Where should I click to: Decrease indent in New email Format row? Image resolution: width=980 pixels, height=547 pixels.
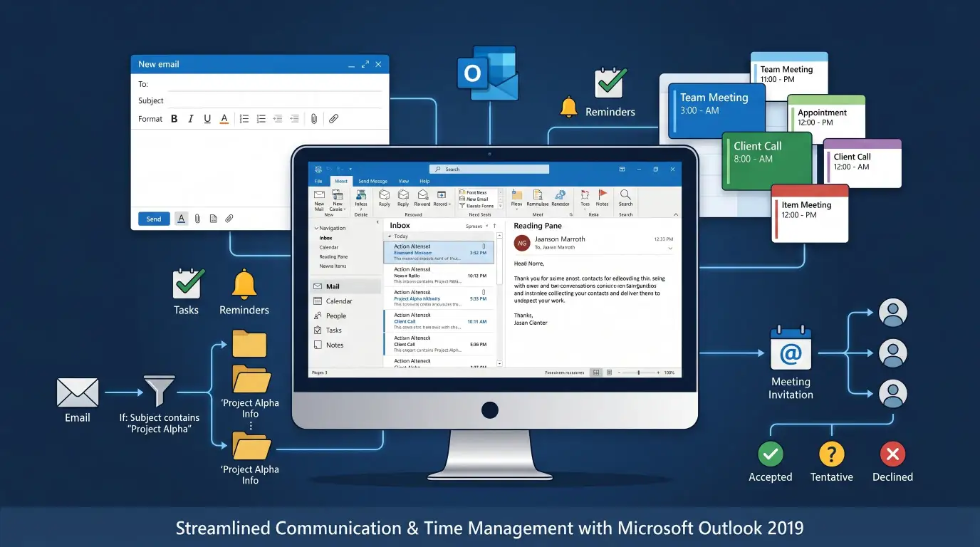tap(278, 119)
